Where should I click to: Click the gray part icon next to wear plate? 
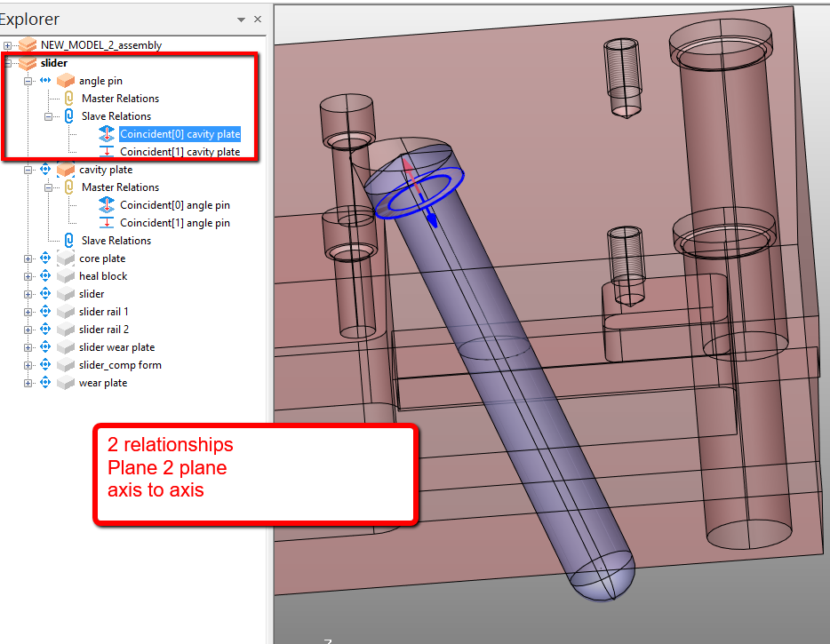65,382
